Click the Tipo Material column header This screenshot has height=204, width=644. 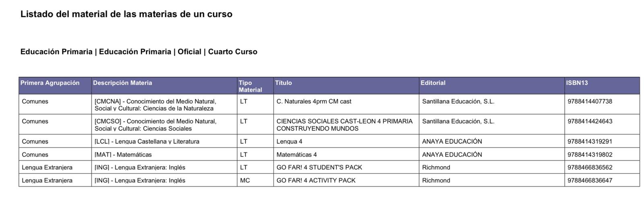[255, 86]
